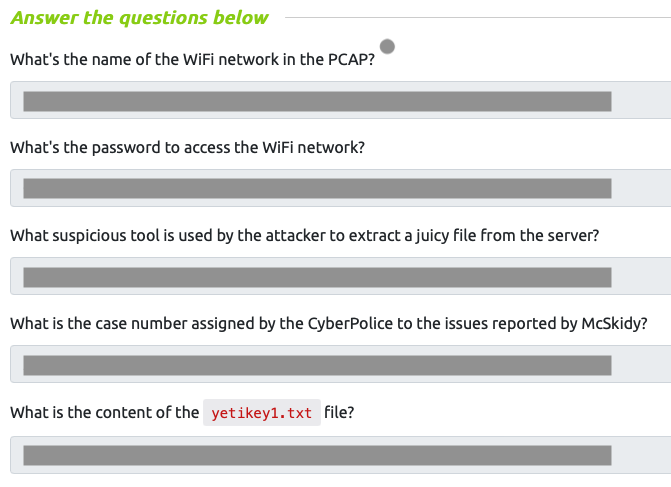This screenshot has width=671, height=487.
Task: Click 'What is the content of the' text
Action: click(x=104, y=413)
